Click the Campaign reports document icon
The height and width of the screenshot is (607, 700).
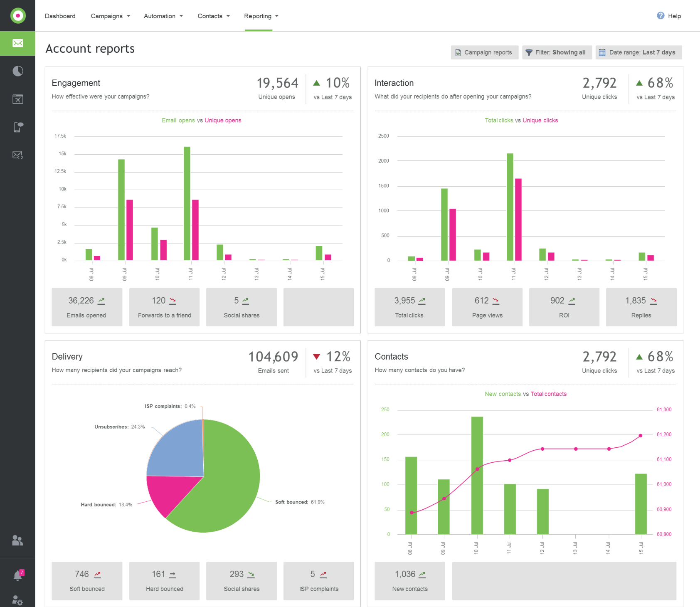(x=458, y=52)
